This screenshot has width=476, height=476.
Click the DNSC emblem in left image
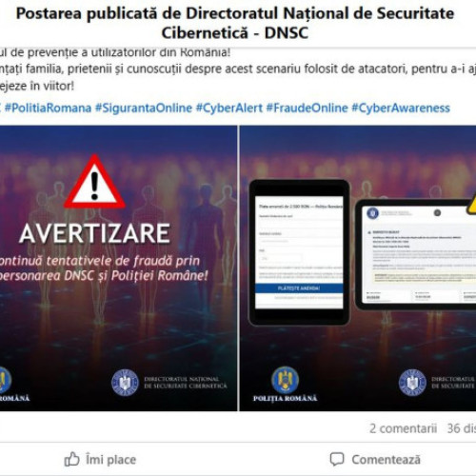[x=125, y=383]
